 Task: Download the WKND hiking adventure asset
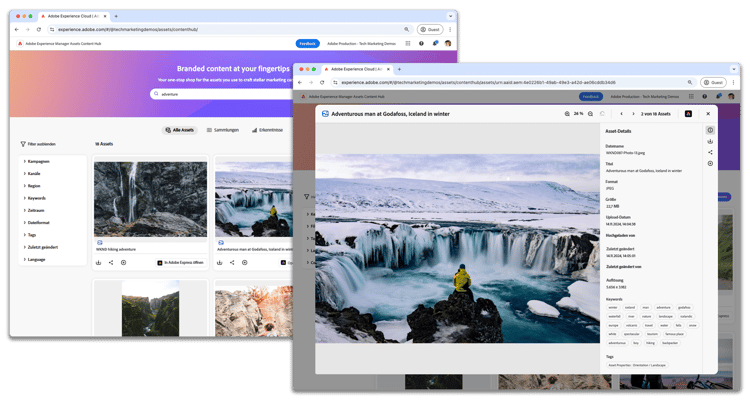[99, 262]
